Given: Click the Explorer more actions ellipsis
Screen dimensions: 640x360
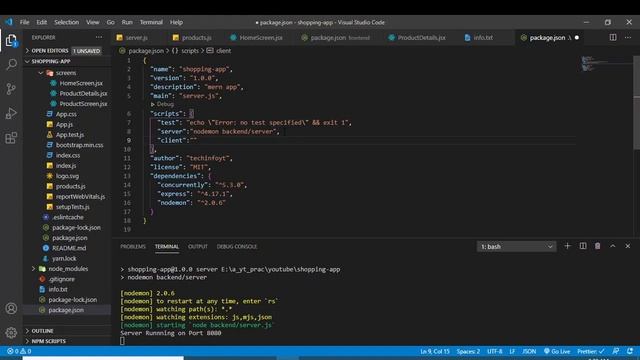Looking at the screenshot, I should pos(99,37).
